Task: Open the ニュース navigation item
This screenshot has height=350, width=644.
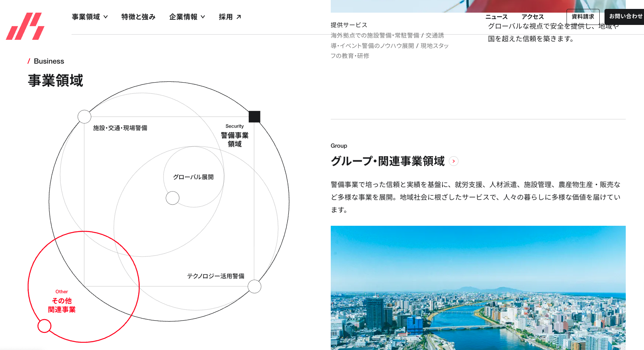Action: [497, 17]
